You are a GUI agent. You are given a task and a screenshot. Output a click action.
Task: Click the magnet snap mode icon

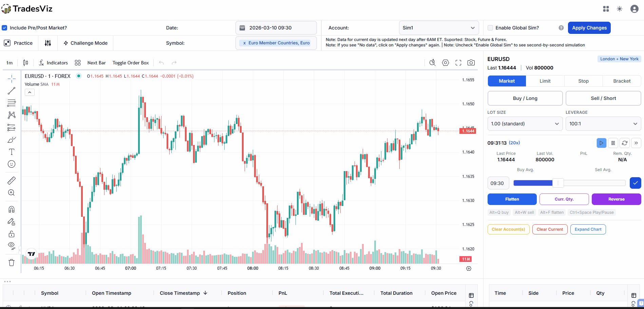tap(12, 209)
